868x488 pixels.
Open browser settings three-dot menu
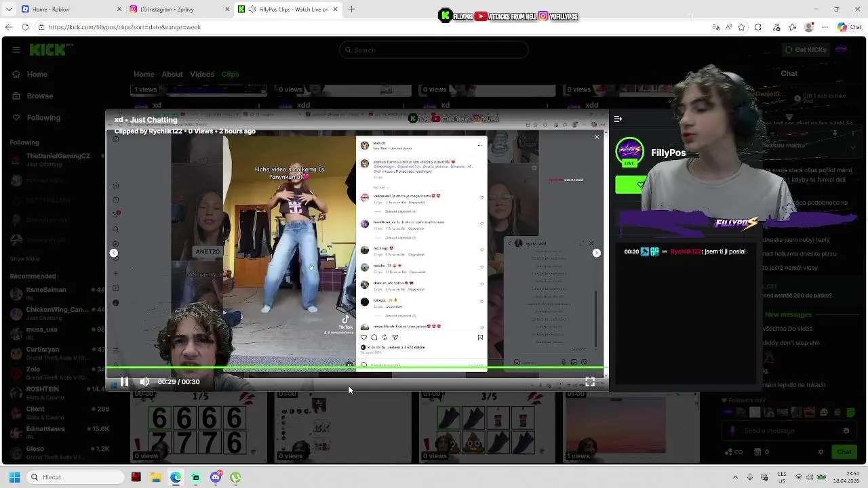coord(825,27)
